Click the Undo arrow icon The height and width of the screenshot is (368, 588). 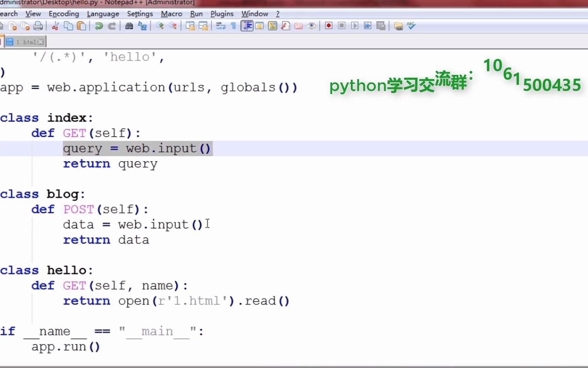(x=98, y=26)
